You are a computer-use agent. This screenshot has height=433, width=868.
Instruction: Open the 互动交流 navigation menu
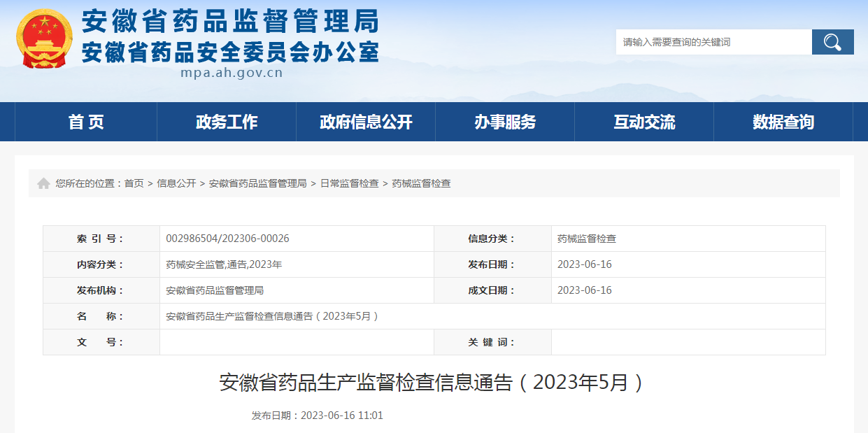644,122
